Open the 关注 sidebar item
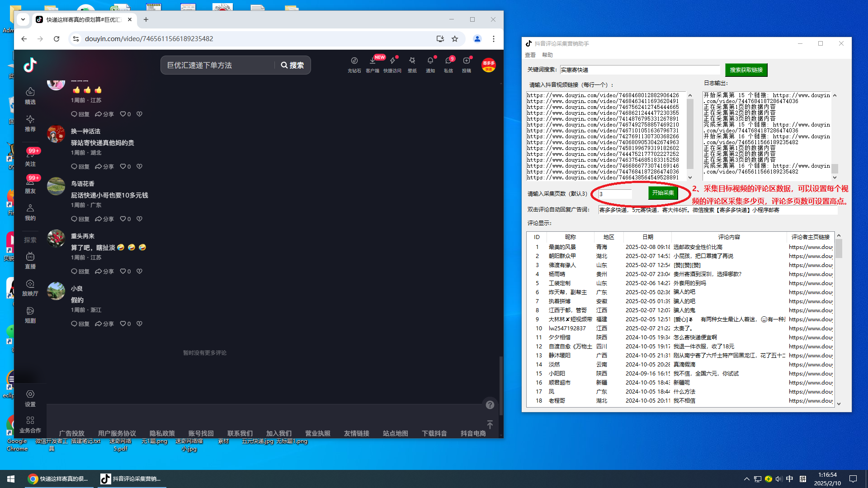 coord(30,158)
